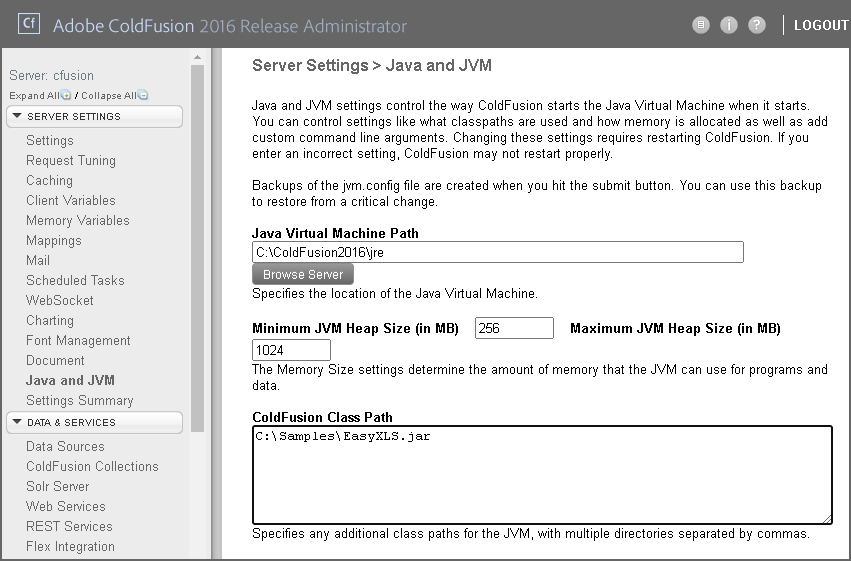Open Mail settings
The image size is (851, 561).
(x=38, y=261)
